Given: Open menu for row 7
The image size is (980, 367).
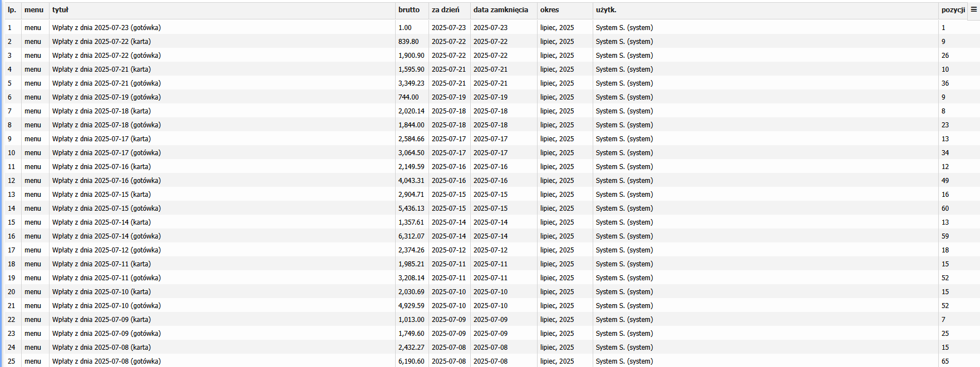Looking at the screenshot, I should coord(33,111).
